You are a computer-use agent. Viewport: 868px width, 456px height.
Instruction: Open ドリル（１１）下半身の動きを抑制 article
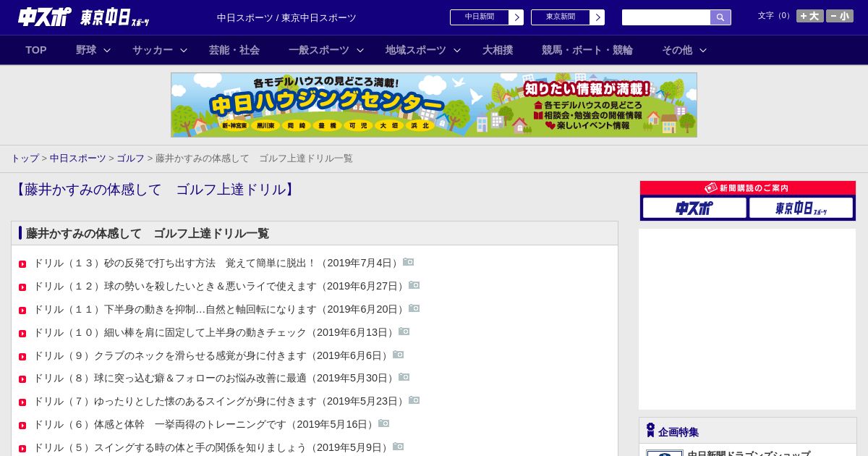(x=220, y=309)
